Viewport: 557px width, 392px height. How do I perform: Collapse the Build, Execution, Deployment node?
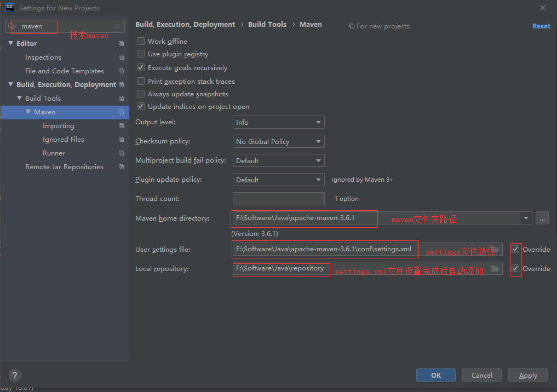tap(10, 84)
